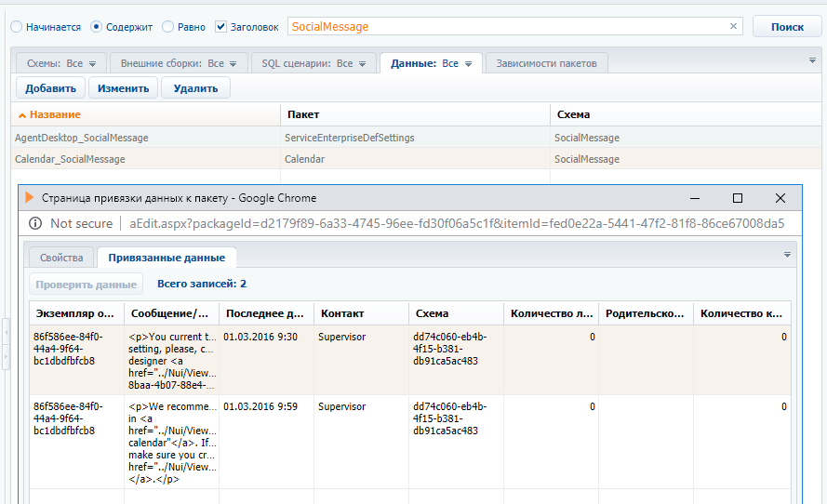Image resolution: width=827 pixels, height=504 pixels.
Task: Select the Равно radio button
Action: pos(168,27)
